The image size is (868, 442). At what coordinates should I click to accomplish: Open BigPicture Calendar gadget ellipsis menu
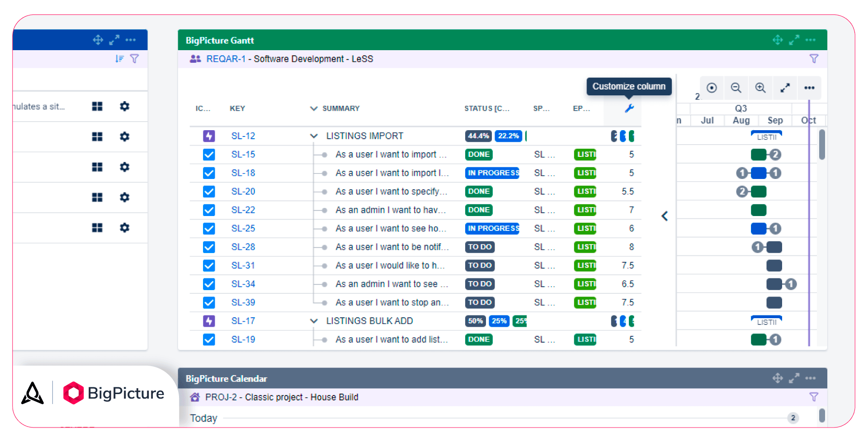811,378
